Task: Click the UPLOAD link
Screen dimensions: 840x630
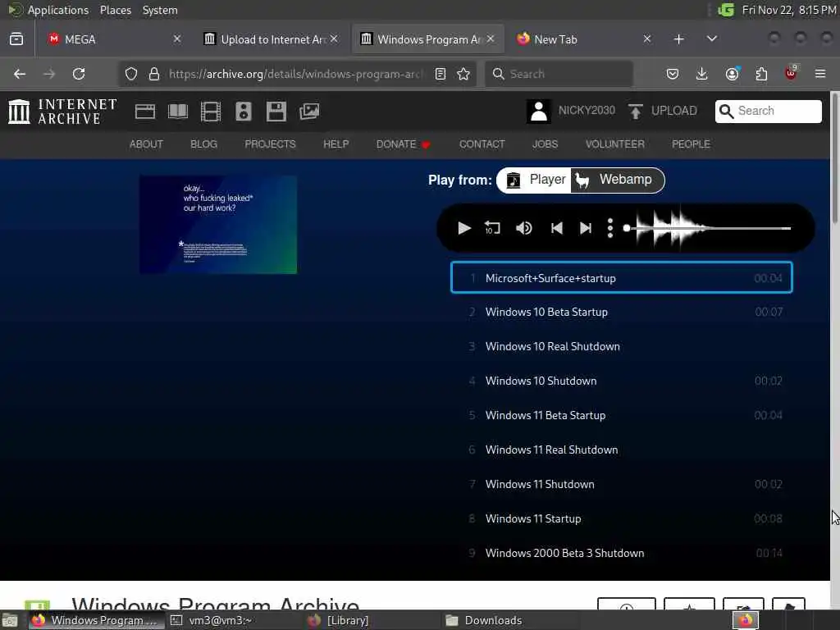Action: coord(663,111)
